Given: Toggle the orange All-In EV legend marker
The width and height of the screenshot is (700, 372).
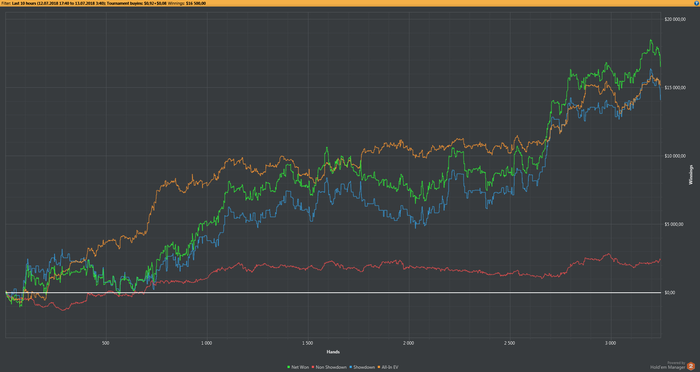Looking at the screenshot, I should (x=379, y=367).
